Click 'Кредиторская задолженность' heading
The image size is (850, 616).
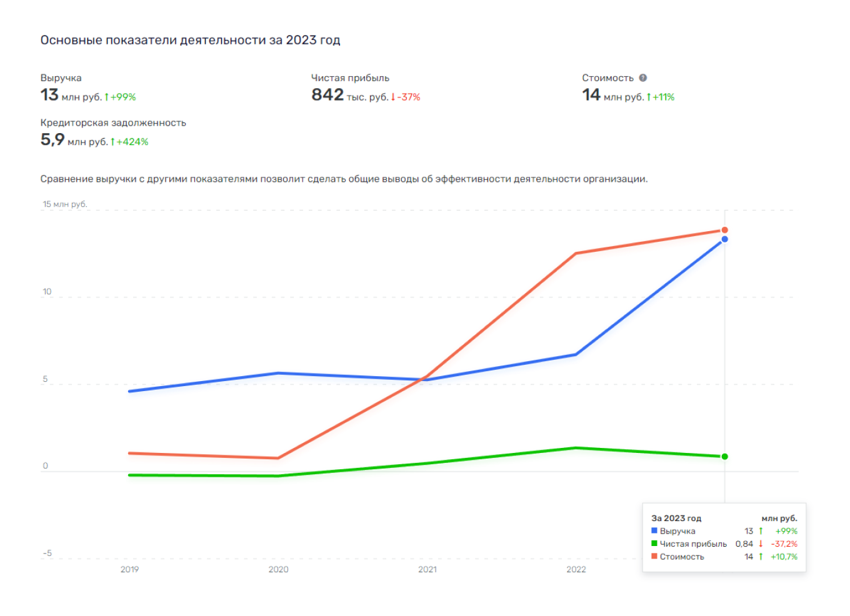[113, 123]
